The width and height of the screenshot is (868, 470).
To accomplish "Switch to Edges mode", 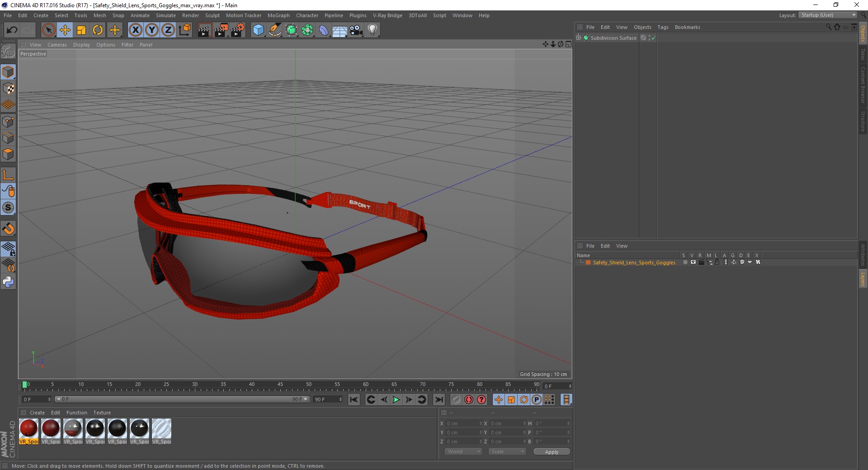I will [x=8, y=138].
